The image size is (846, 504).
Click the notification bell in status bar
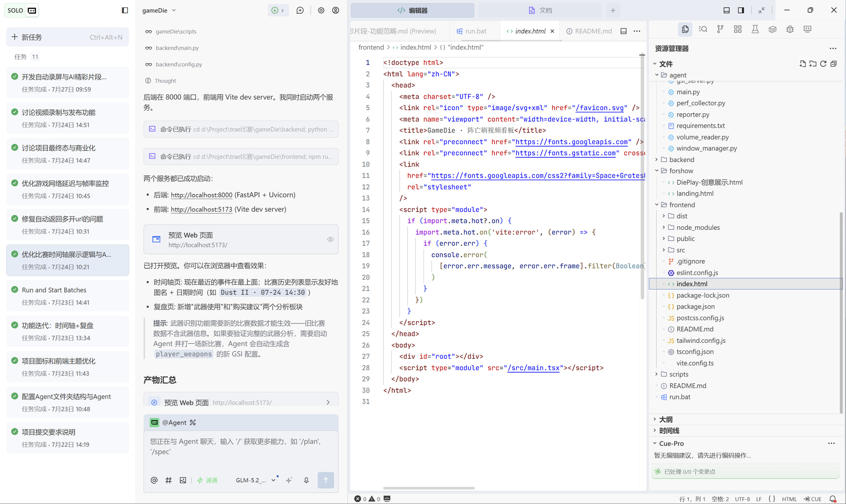pos(833,499)
